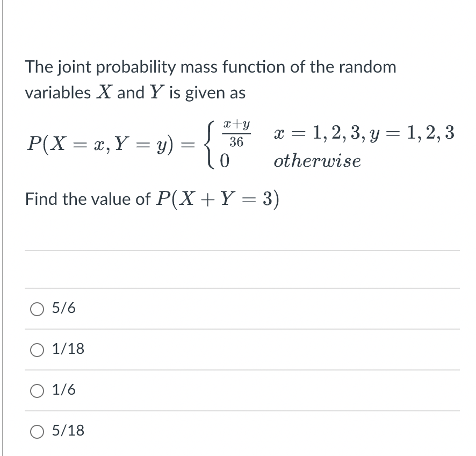
Task: Select the 5/18 answer radio button
Action: (x=36, y=431)
